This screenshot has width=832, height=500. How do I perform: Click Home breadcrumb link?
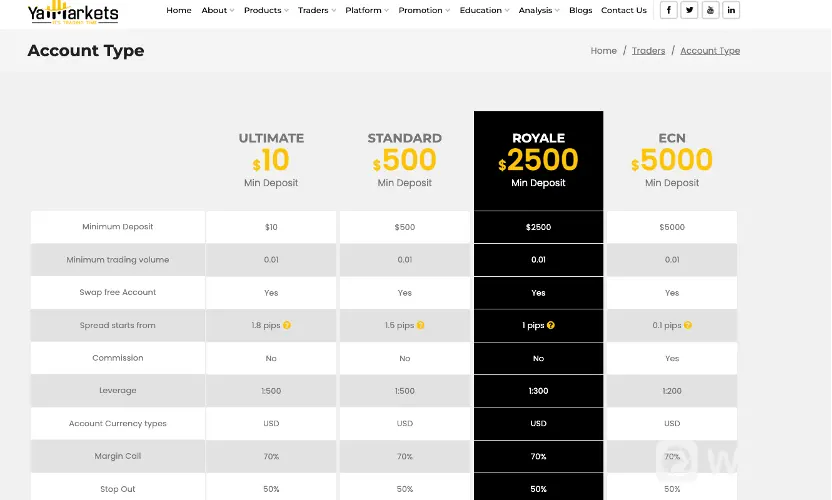click(603, 50)
